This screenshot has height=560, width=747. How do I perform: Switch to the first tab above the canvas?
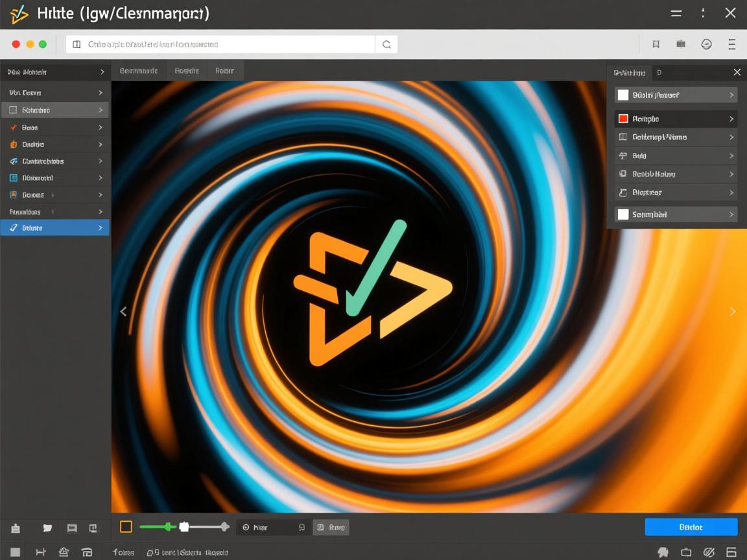[139, 71]
